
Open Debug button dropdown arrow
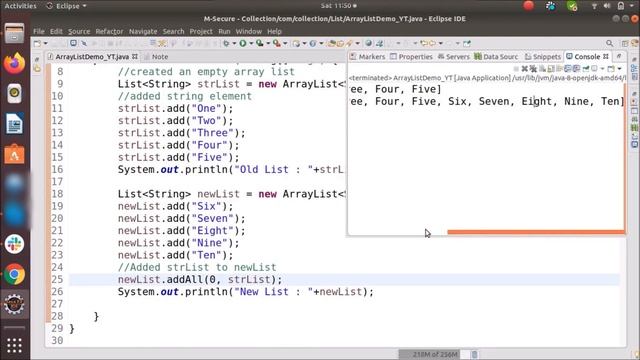coord(235,43)
